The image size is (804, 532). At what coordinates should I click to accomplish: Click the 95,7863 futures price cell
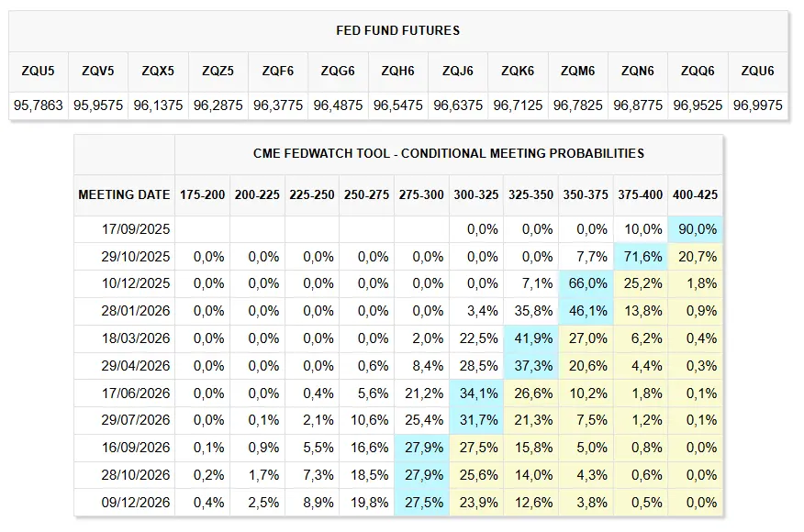click(x=39, y=105)
